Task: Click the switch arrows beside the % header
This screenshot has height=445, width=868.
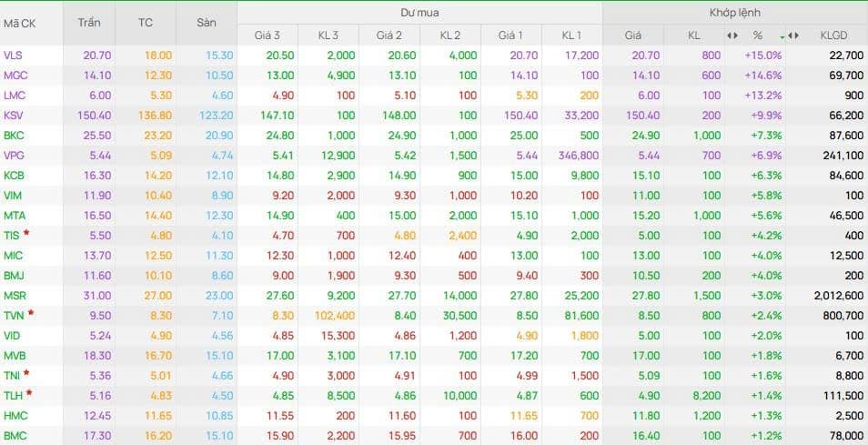Action: coord(732,35)
